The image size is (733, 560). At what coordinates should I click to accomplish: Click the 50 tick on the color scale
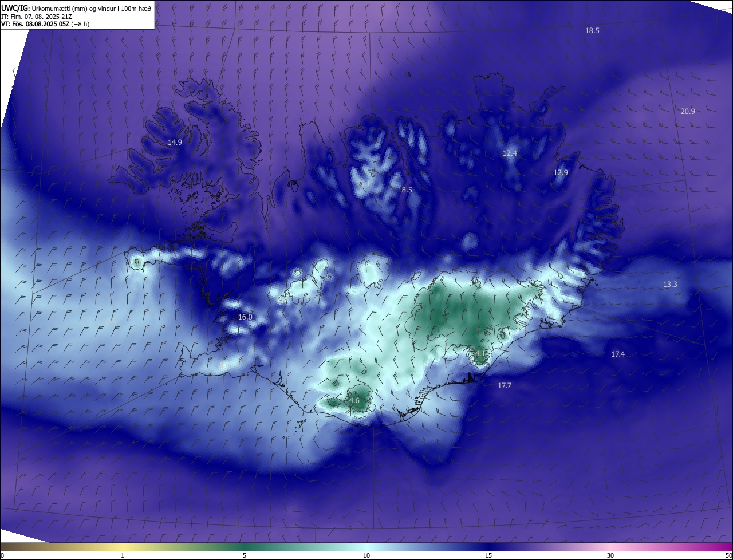(728, 555)
